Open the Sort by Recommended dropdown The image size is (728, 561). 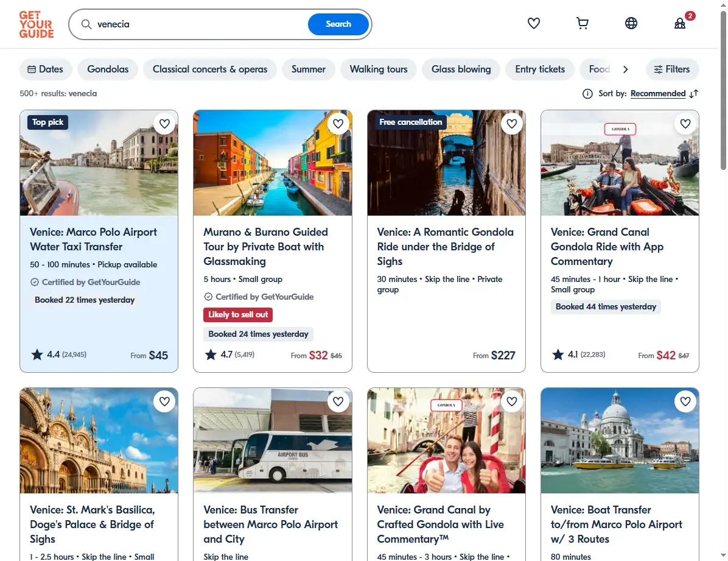tap(658, 94)
